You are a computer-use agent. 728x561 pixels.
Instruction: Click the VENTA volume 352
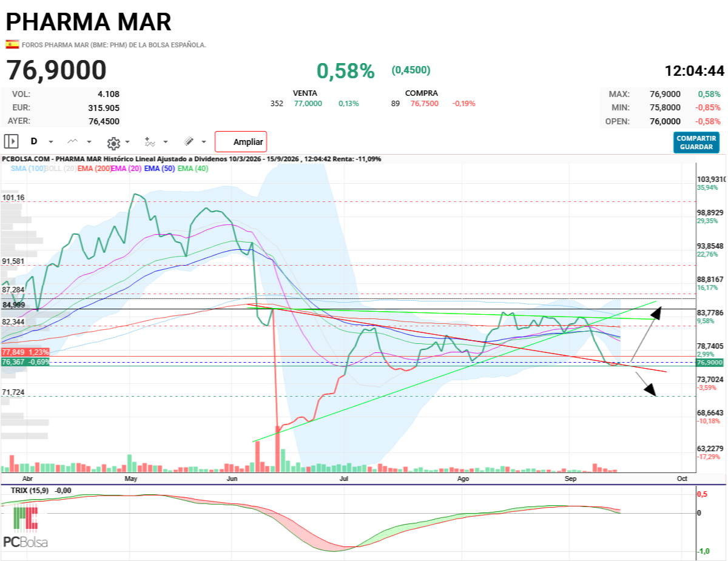(x=277, y=104)
